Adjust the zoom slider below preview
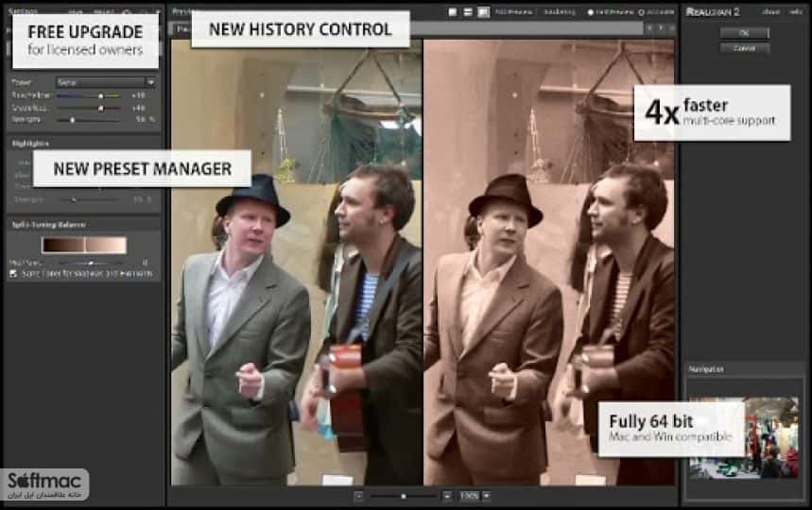This screenshot has height=510, width=812. (x=403, y=496)
